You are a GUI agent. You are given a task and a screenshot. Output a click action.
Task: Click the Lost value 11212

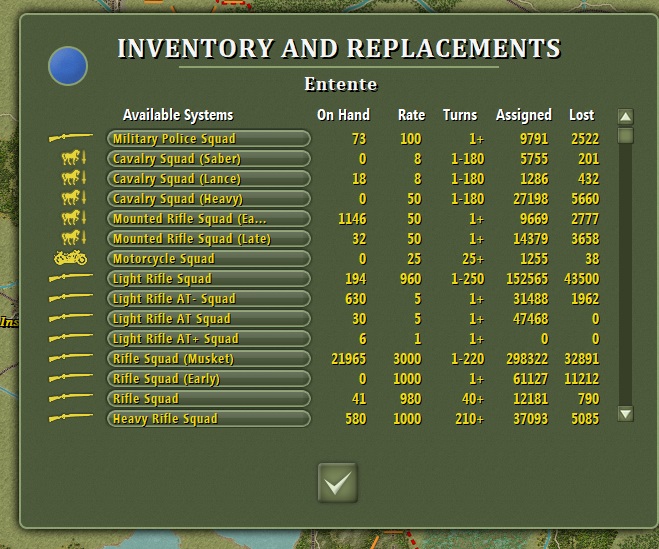582,379
